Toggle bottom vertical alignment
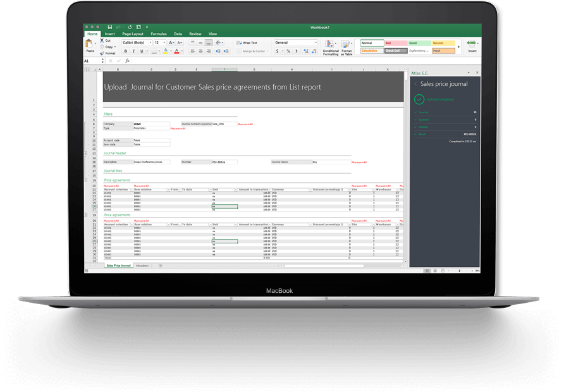 [209, 42]
